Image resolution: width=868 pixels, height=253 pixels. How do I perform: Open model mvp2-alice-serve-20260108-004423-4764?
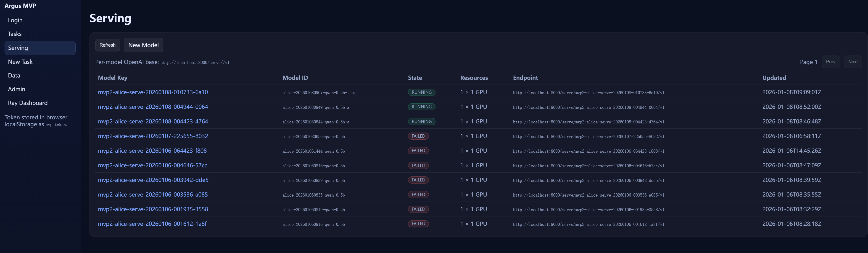[153, 121]
